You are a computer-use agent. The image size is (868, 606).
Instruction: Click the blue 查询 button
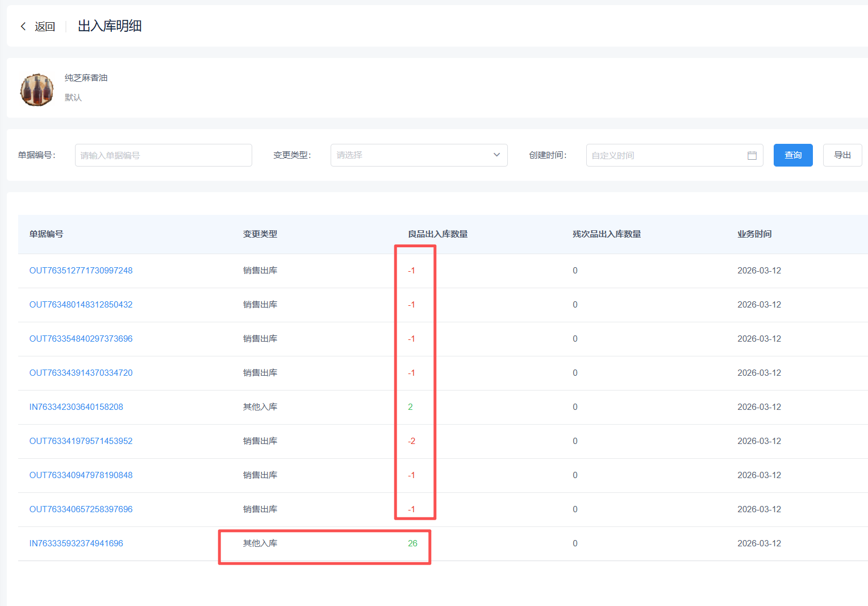tap(792, 155)
